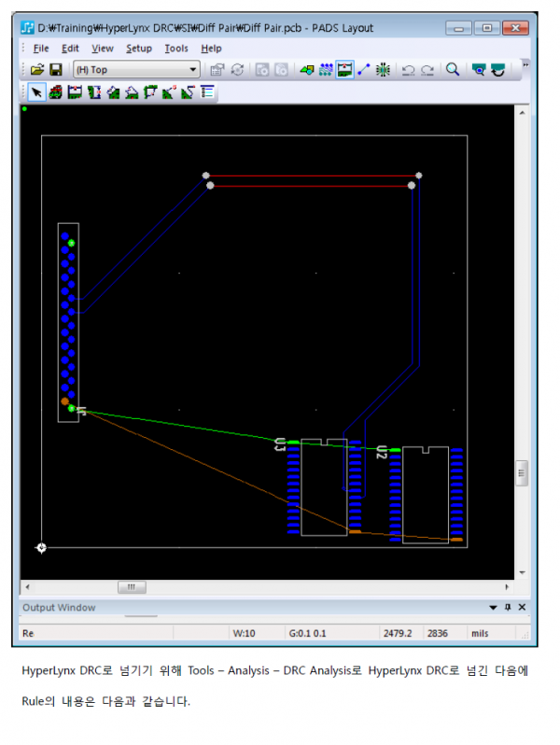Click the Design toolbar icon in main toolbar
560x745 pixels.
click(344, 70)
